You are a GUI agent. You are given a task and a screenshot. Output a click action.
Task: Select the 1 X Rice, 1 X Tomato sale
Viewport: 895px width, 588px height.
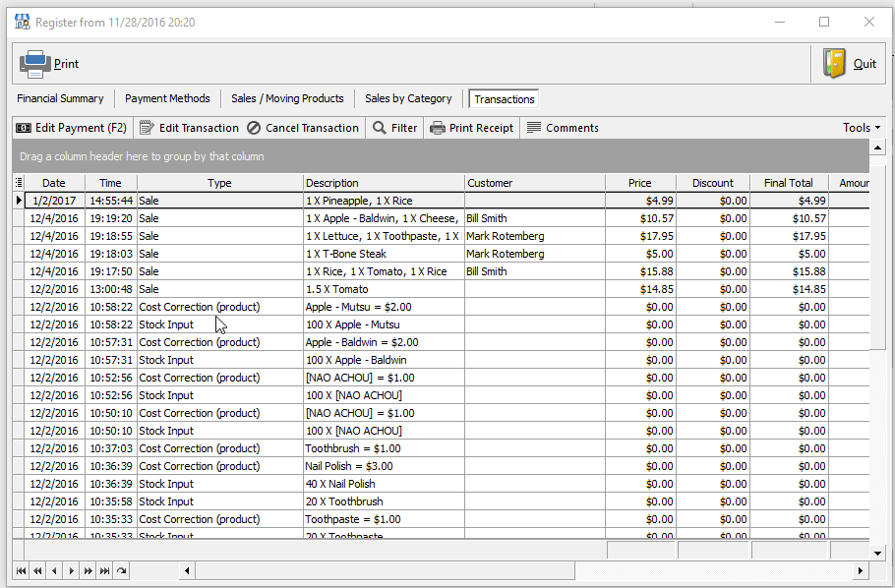(441, 271)
